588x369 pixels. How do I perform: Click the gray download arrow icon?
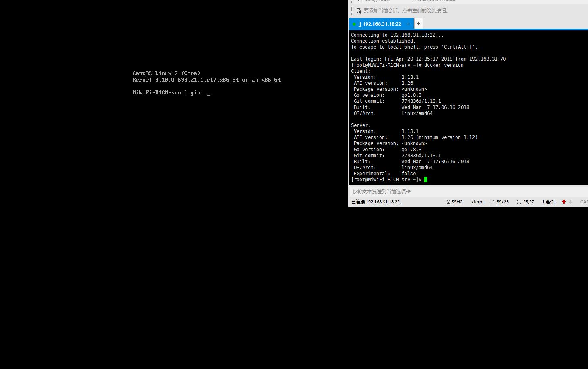[571, 202]
